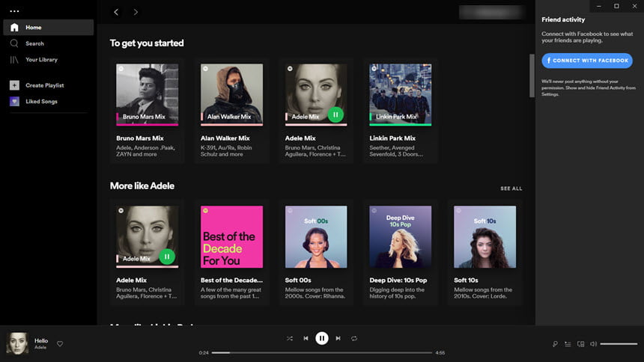Seek on the song progress bar
The height and width of the screenshot is (362, 644).
click(321, 352)
